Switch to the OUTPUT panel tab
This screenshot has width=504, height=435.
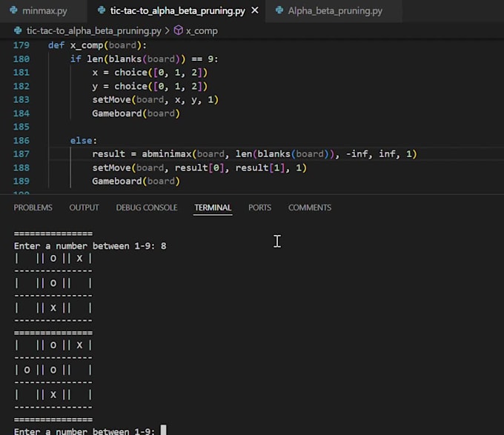[x=84, y=207]
